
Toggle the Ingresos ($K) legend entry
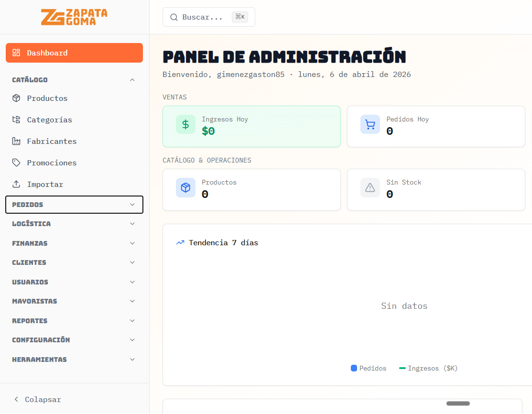428,368
